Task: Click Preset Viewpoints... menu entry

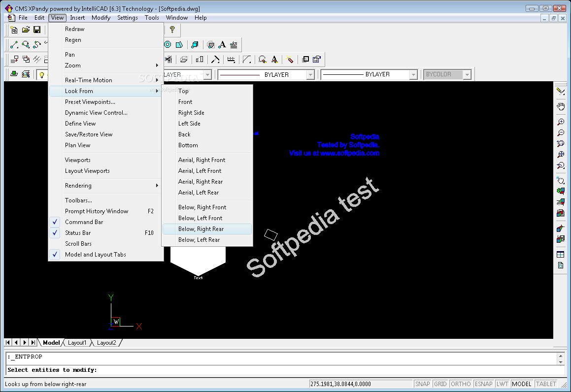Action: [105, 102]
